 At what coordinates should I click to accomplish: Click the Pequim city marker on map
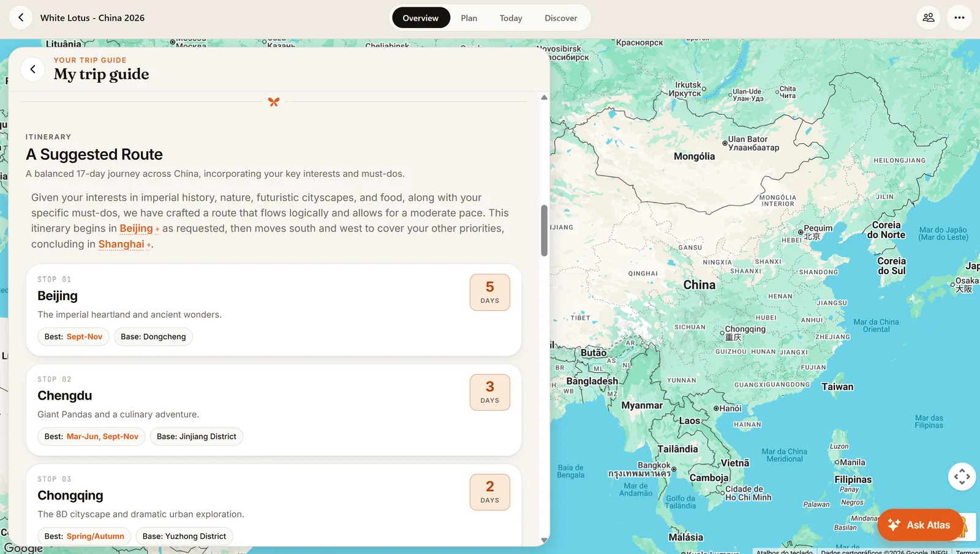coord(801,232)
